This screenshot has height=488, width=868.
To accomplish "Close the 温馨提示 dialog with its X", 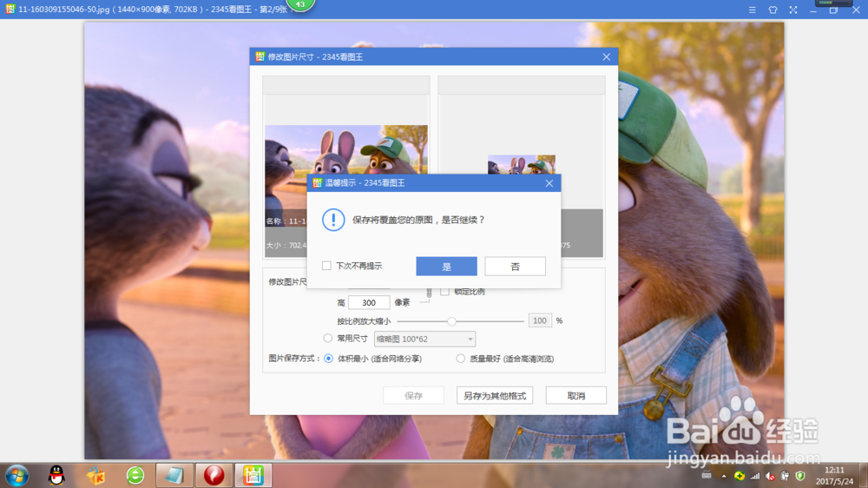I will (x=549, y=183).
